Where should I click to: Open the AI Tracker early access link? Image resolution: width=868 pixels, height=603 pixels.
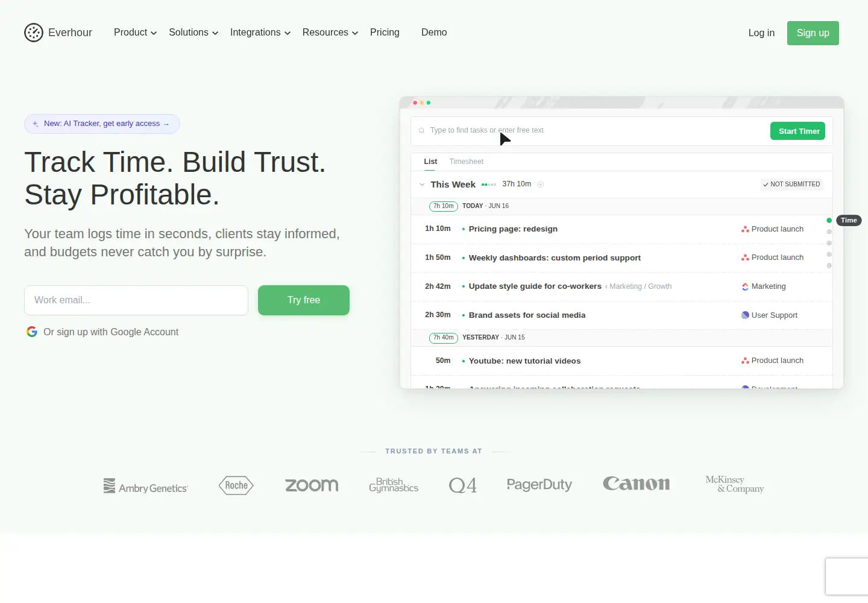[102, 124]
